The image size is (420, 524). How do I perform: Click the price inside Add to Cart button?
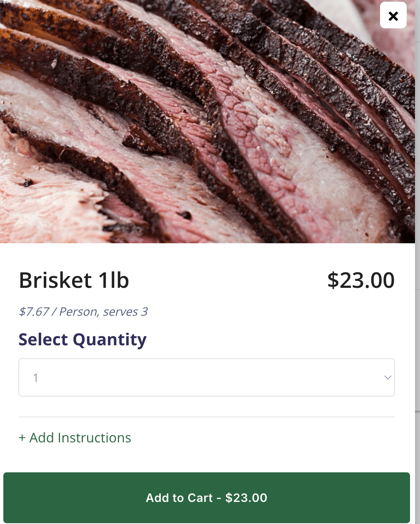click(x=246, y=498)
